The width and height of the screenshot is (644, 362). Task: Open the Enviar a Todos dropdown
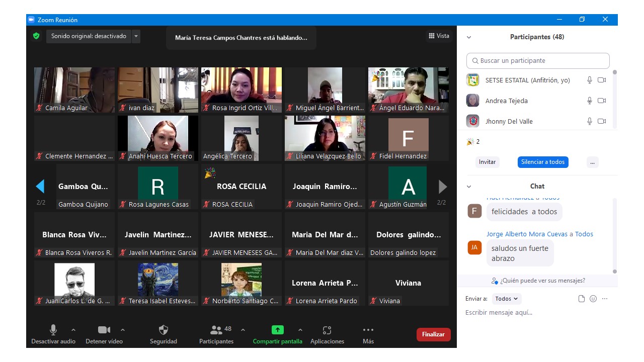click(507, 299)
